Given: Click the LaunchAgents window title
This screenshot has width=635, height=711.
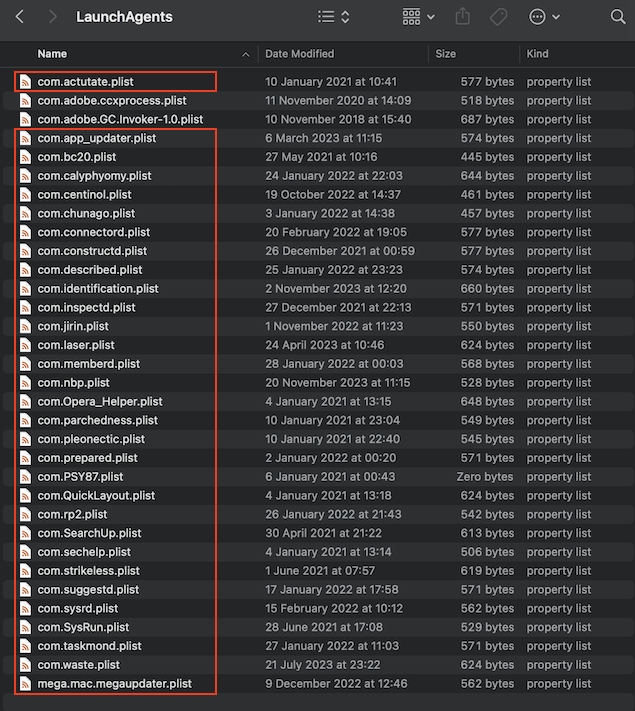Looking at the screenshot, I should (124, 17).
